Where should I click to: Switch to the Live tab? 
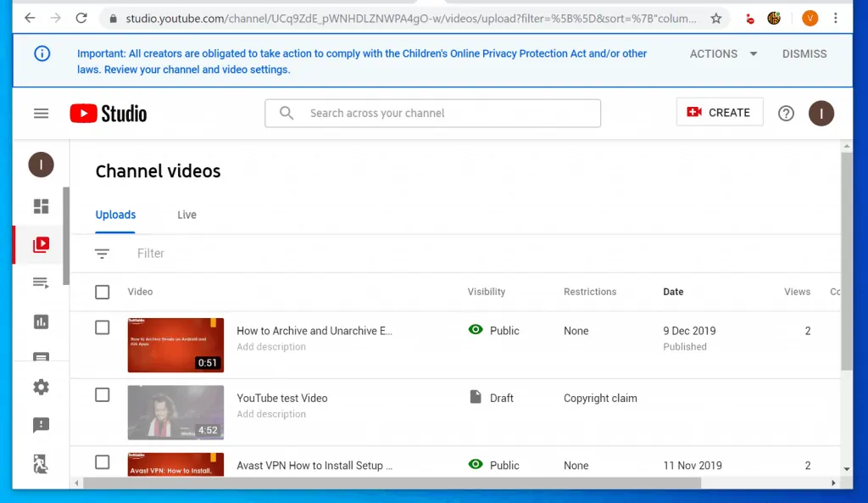[186, 215]
